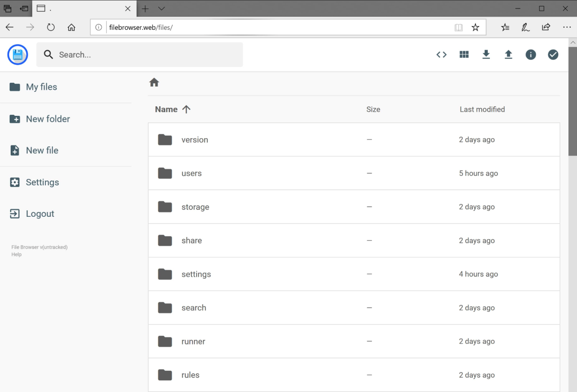Go to home breadcrumb icon
577x392 pixels.
click(x=154, y=82)
